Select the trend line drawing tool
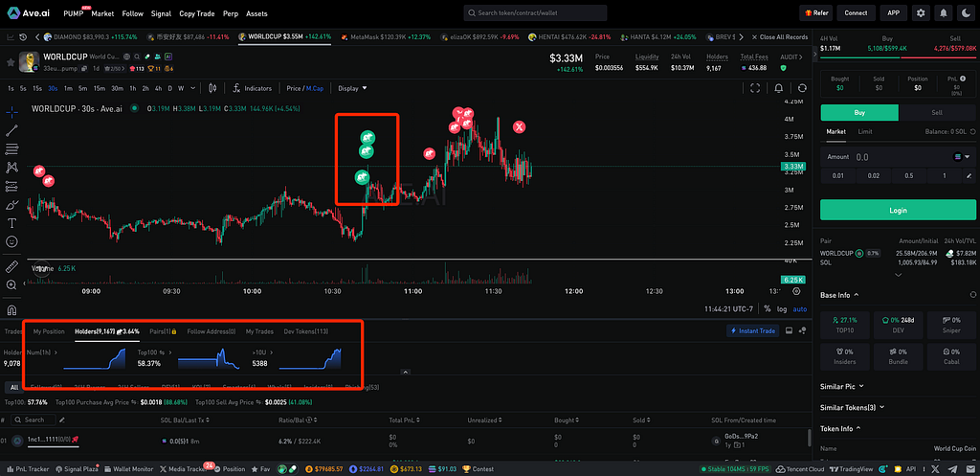This screenshot has height=476, width=980. (x=11, y=130)
